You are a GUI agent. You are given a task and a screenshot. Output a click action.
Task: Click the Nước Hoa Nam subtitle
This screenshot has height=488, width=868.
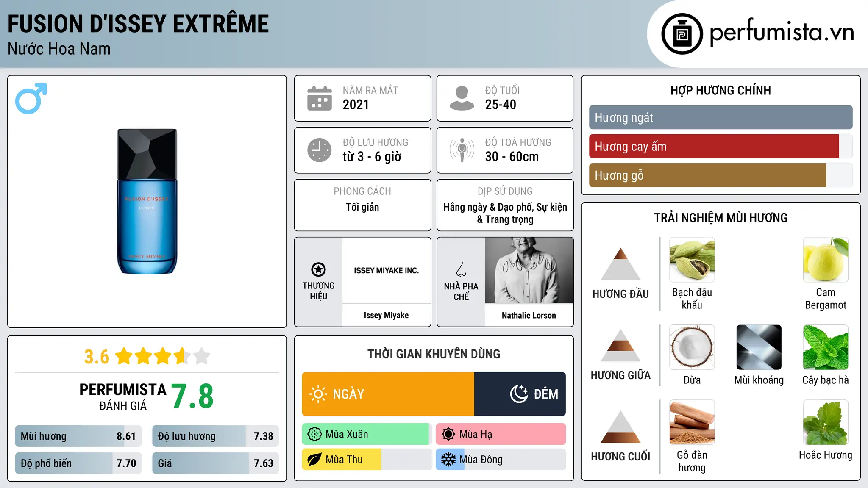(59, 49)
